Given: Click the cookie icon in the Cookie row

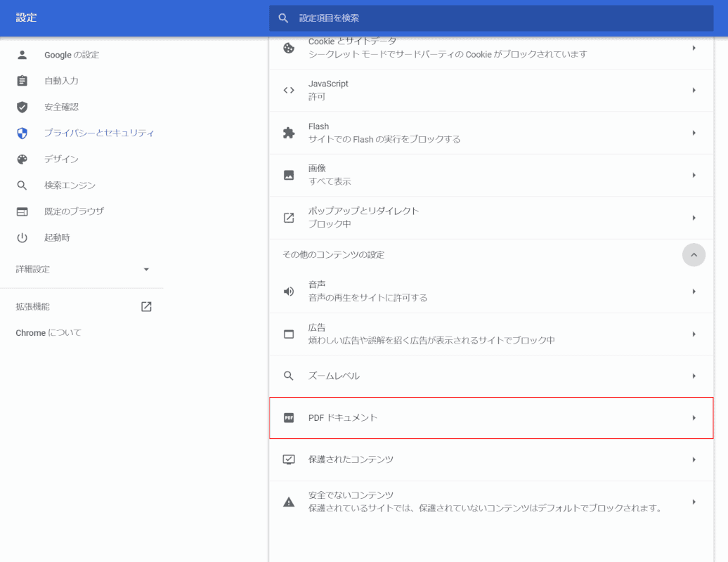Looking at the screenshot, I should point(289,48).
